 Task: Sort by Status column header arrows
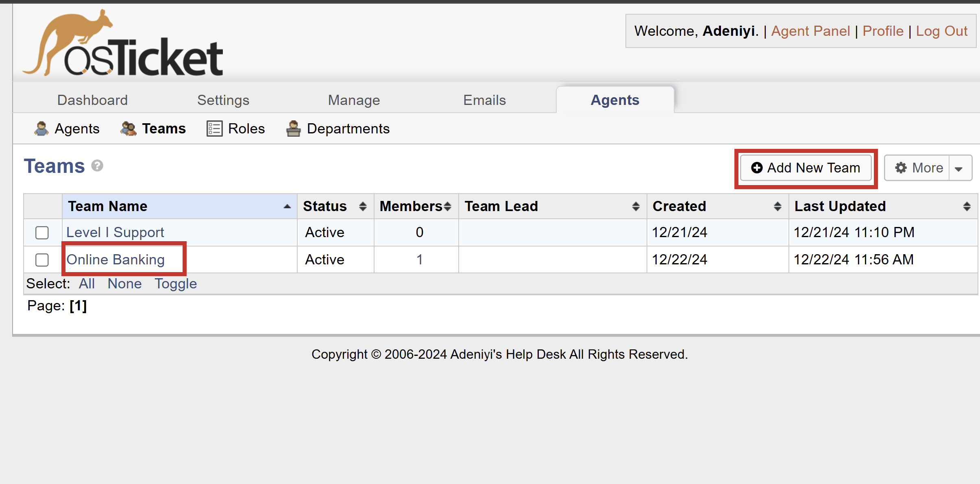point(363,207)
